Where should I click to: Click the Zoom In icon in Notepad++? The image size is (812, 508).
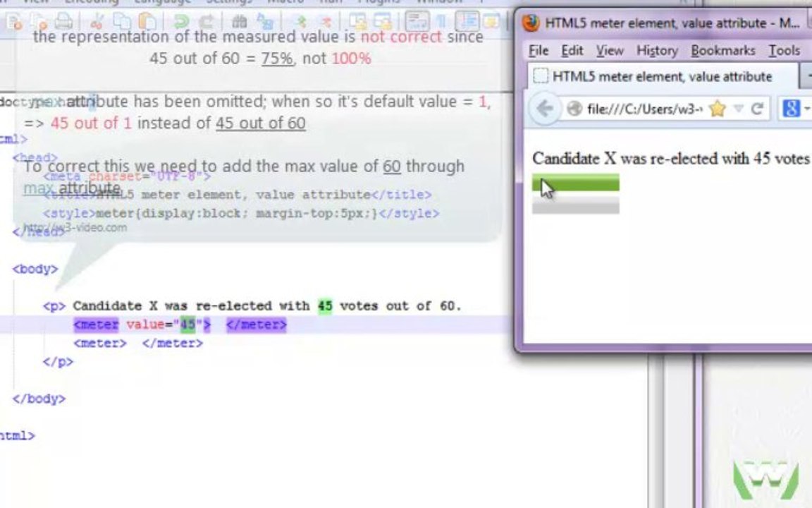(x=300, y=21)
